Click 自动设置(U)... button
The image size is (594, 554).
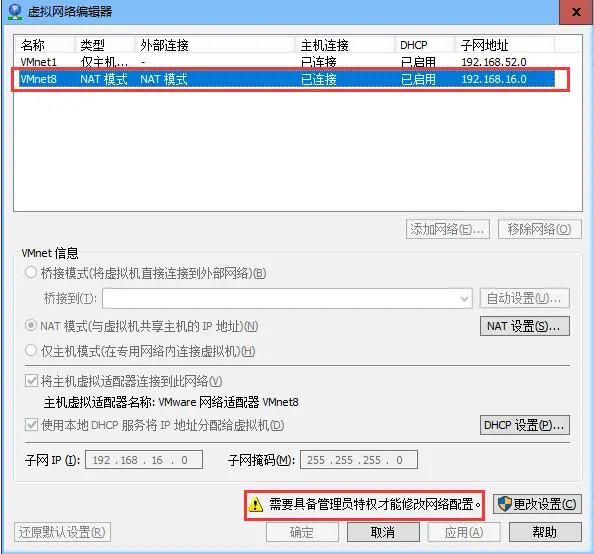coord(525,299)
